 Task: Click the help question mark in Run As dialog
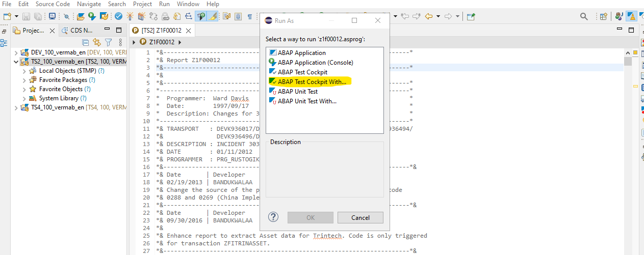(273, 217)
